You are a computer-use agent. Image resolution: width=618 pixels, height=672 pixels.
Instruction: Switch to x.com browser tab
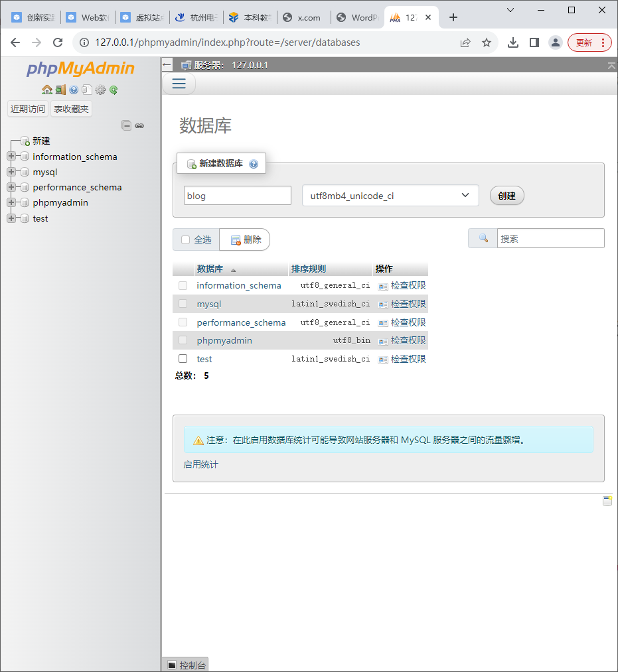pos(303,17)
